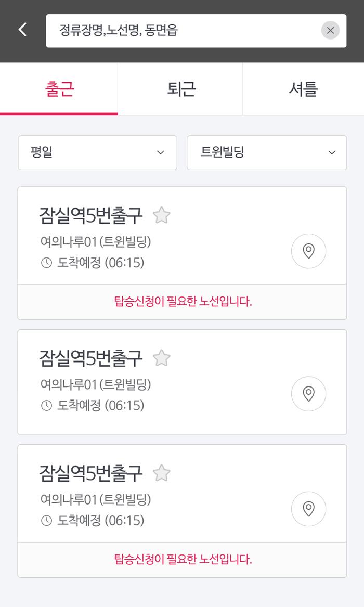Open map pin for the third stop
This screenshot has height=607, width=364.
pyautogui.click(x=308, y=509)
